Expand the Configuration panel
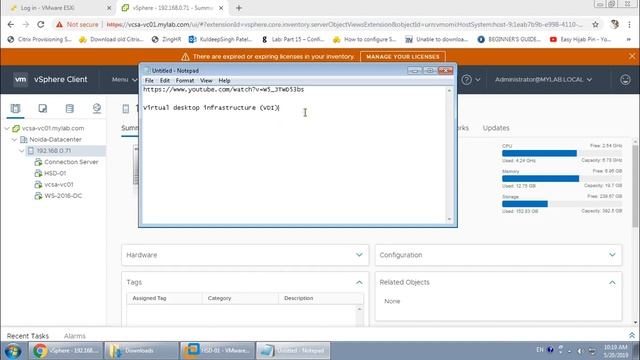640x360 pixels. point(612,255)
